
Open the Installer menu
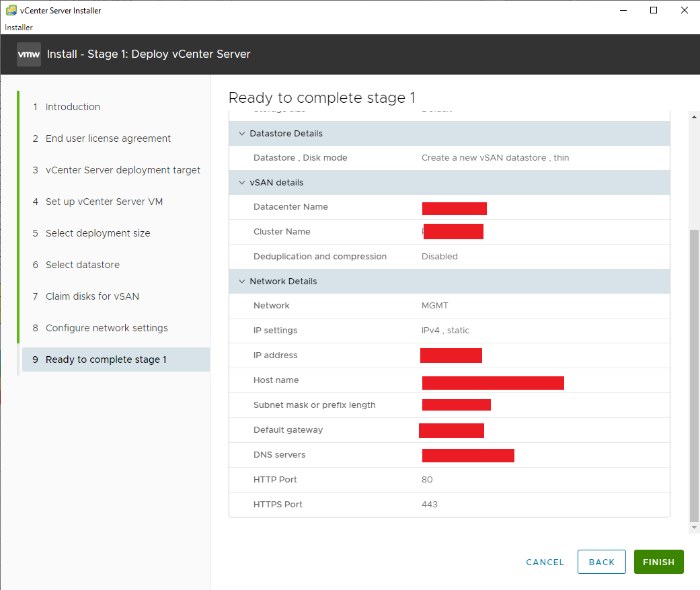tap(19, 28)
